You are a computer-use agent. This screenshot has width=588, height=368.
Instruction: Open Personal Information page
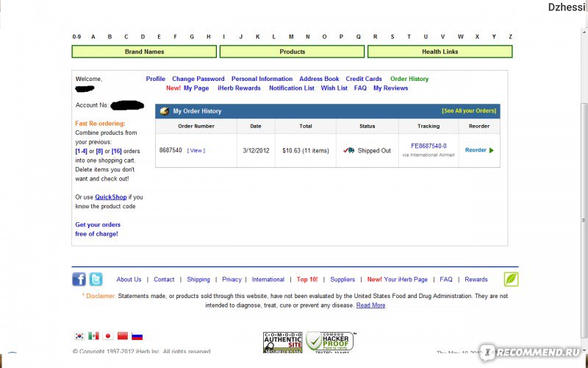(262, 79)
